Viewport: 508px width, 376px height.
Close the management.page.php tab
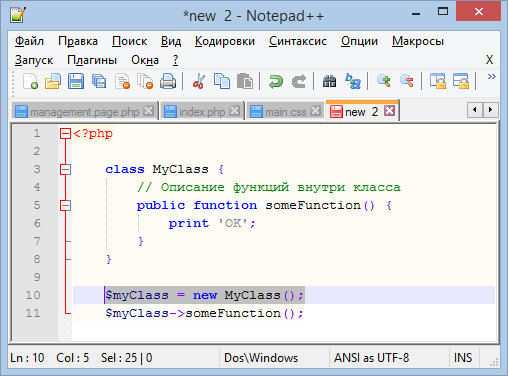click(149, 111)
